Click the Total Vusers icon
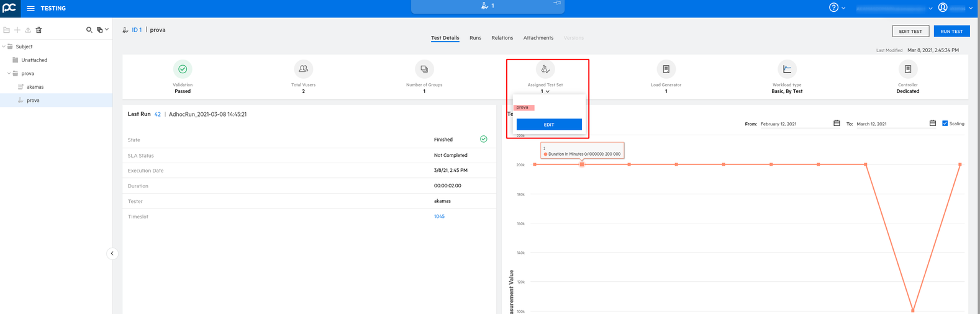Viewport: 980px width, 314px height. click(x=303, y=69)
